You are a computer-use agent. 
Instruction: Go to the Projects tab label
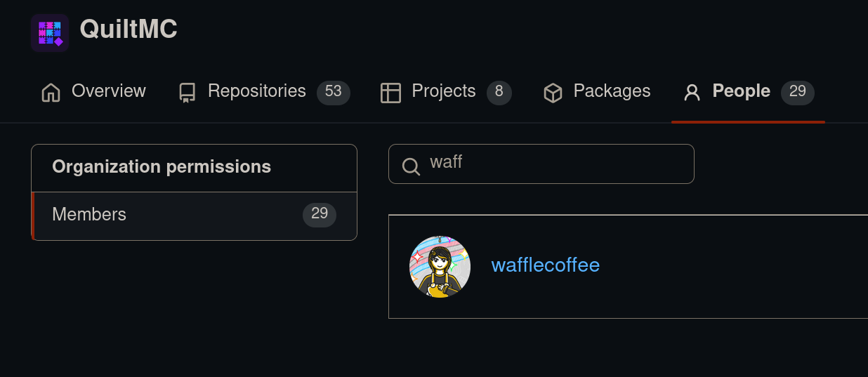[444, 91]
